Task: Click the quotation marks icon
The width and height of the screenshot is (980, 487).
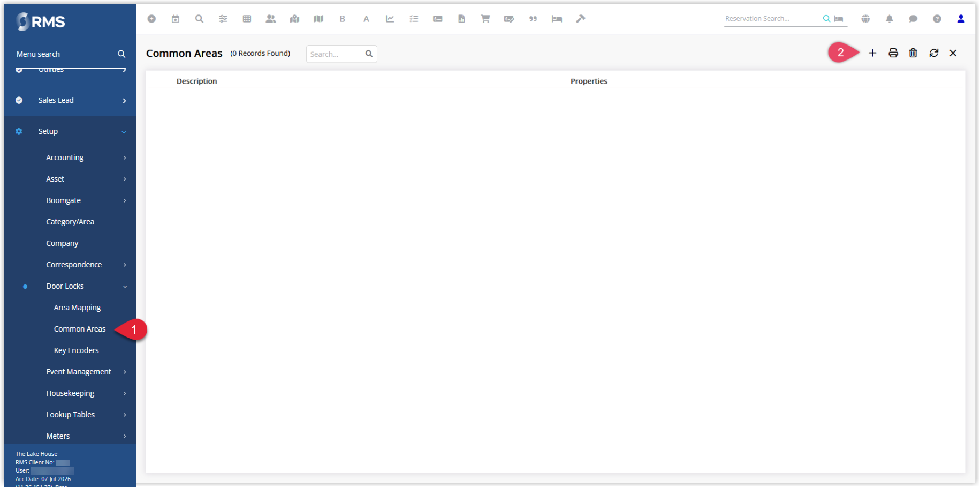Action: [x=533, y=19]
